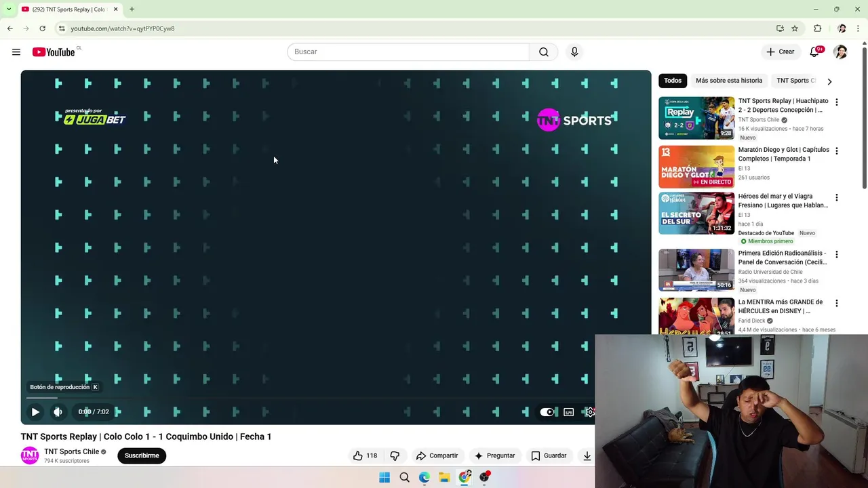Open the player settings gear
The image size is (868, 488).
590,411
